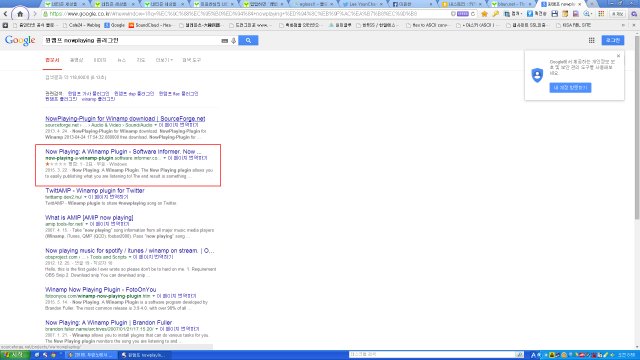Click the orange star bookmark icon
The height and width of the screenshot is (360, 640).
click(x=484, y=14)
